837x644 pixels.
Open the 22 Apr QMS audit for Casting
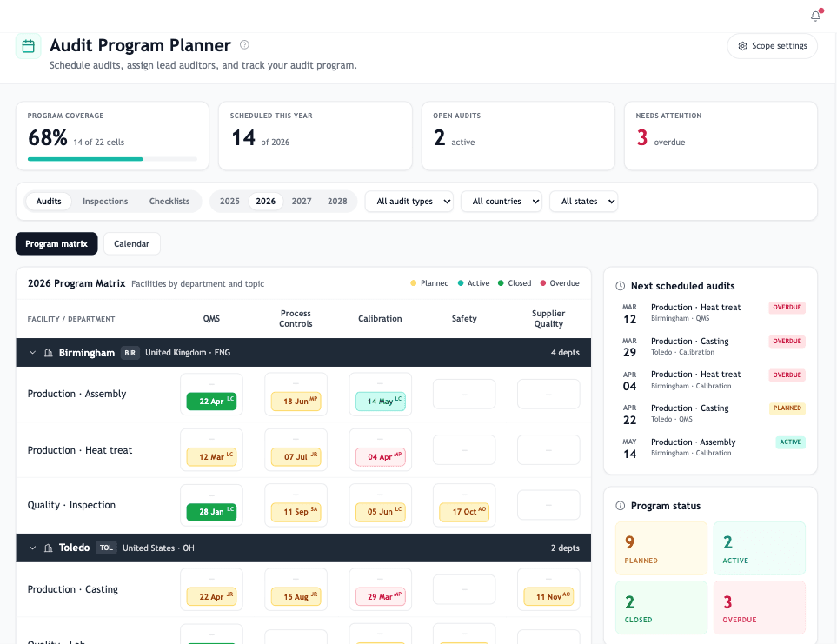(211, 596)
